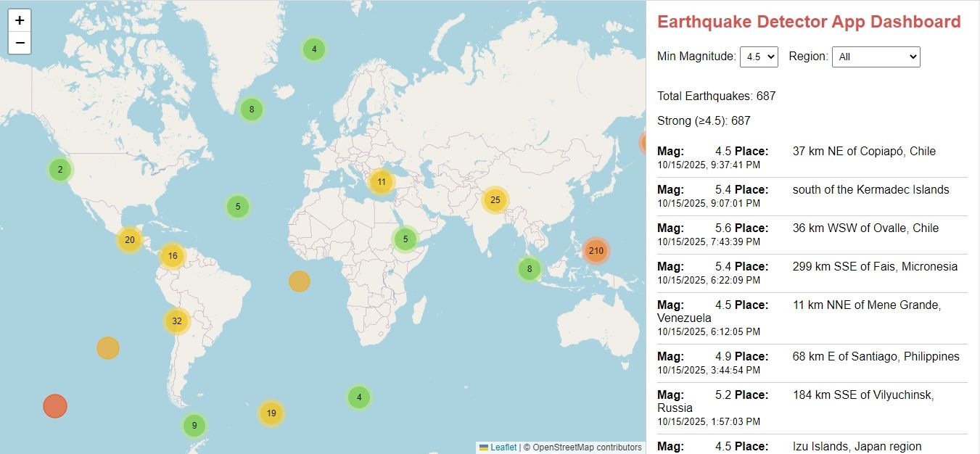The width and height of the screenshot is (980, 454).
Task: Select the Copiapó, Chile earthquake entry
Action: click(812, 157)
